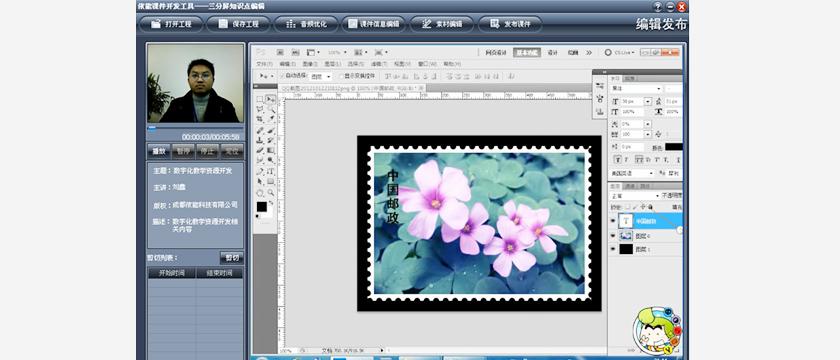Open Mini Bridge from application bar
Viewport: 840px width, 360px height.
(295, 52)
